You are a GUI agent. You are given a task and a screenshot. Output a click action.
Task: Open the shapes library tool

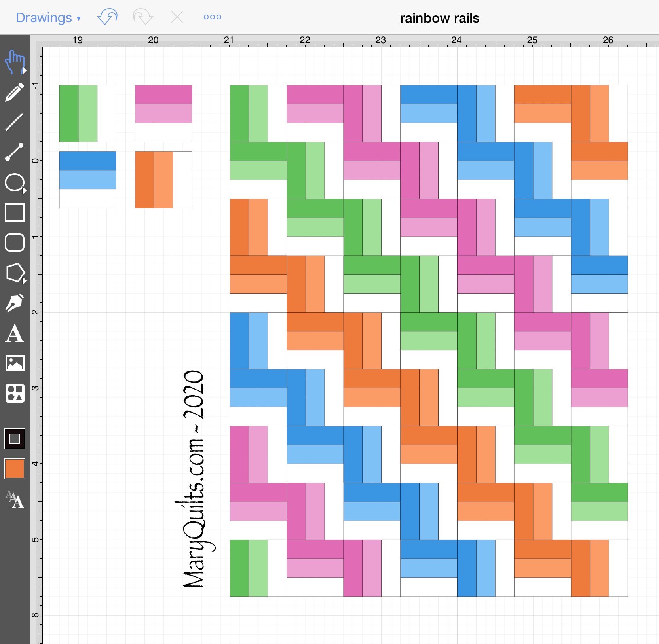click(15, 393)
